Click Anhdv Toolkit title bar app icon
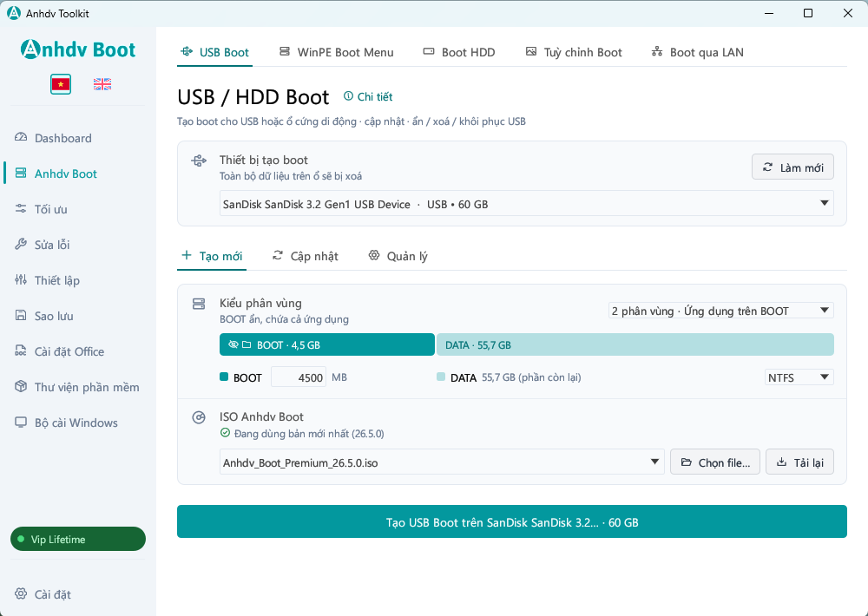868x616 pixels. click(x=13, y=13)
